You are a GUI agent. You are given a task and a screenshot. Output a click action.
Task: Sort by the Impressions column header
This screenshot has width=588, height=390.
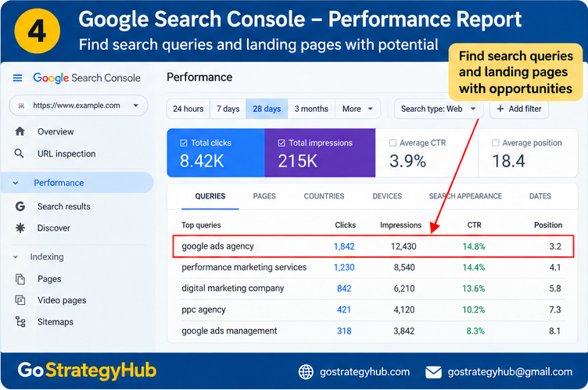[401, 225]
